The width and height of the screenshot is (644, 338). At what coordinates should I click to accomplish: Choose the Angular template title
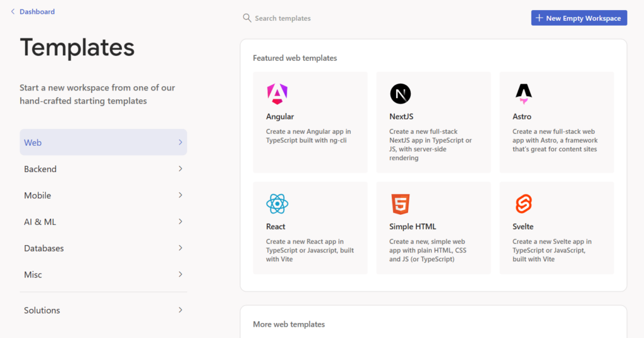click(x=280, y=116)
